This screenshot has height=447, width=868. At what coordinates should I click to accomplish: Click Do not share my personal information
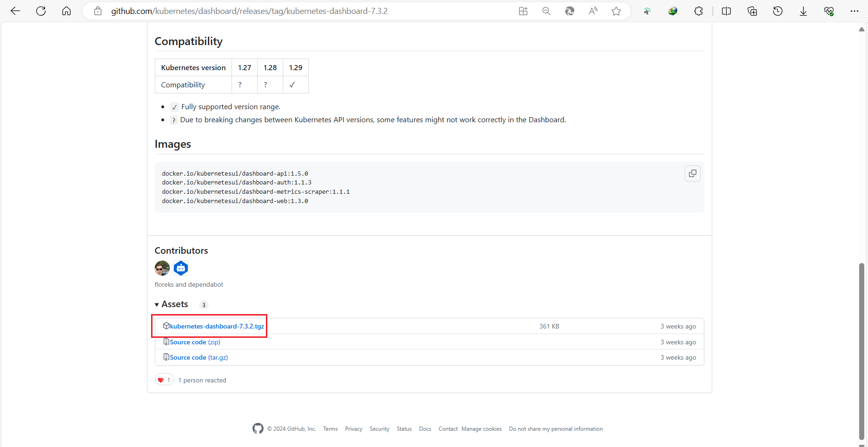pos(556,429)
